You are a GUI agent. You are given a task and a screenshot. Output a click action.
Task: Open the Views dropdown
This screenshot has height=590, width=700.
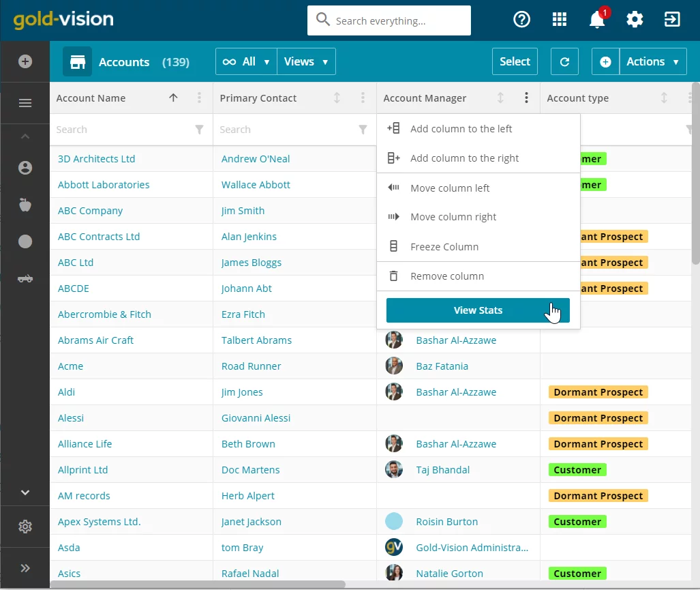(x=306, y=61)
